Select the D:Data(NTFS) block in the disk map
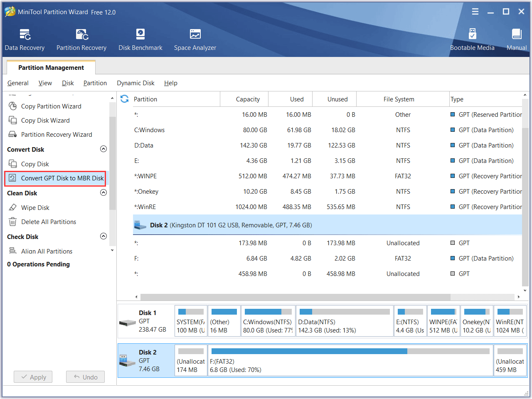 345,321
